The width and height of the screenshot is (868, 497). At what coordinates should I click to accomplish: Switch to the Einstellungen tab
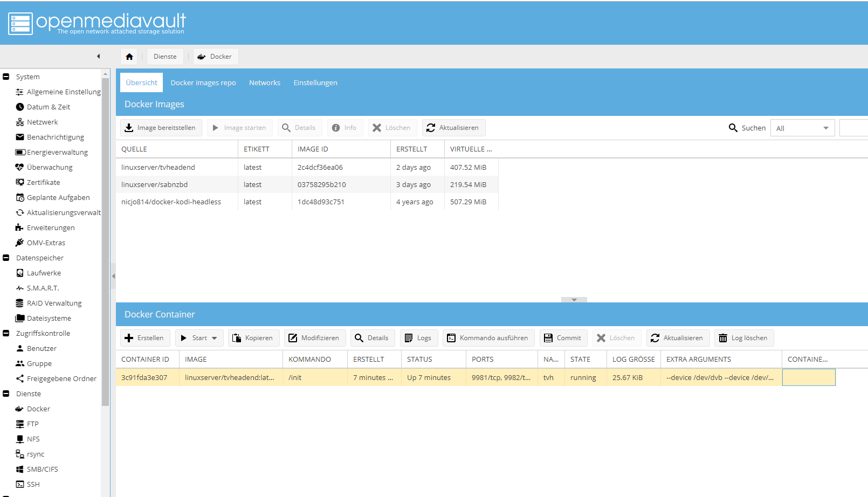pyautogui.click(x=315, y=82)
